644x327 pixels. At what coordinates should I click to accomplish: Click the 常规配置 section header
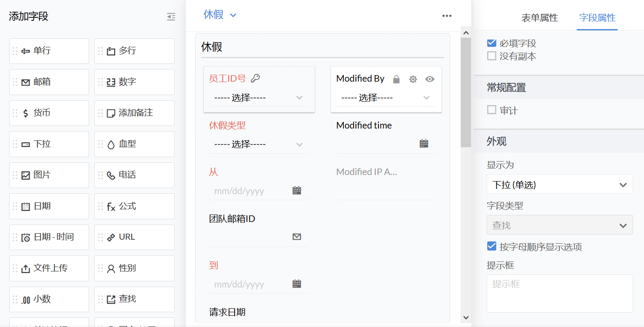(559, 87)
